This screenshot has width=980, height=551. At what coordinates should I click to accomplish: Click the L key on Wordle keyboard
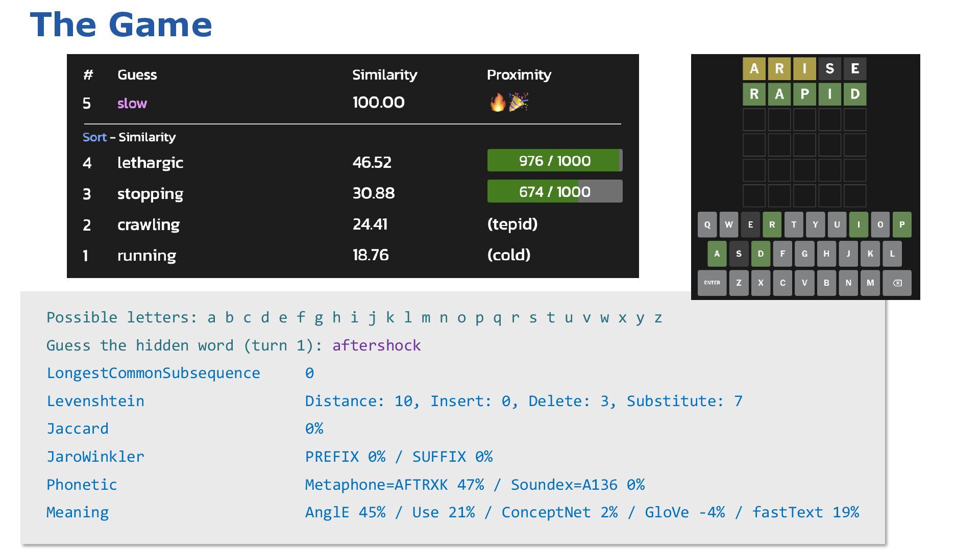pos(892,254)
